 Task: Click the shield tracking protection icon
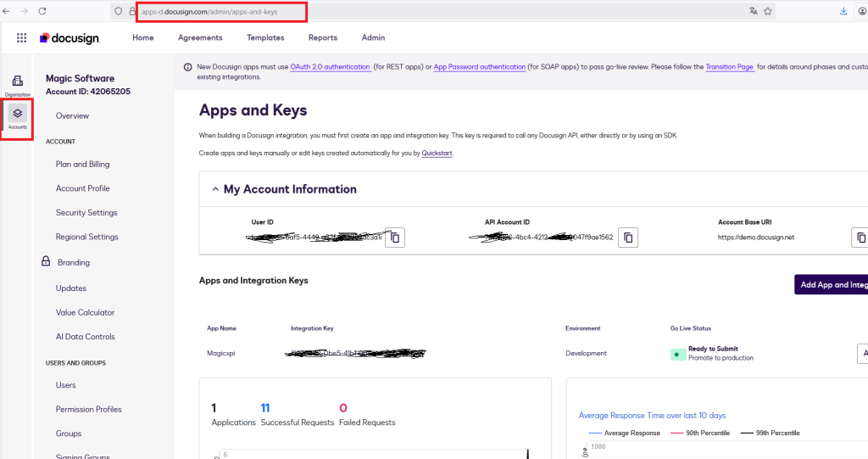coord(119,11)
